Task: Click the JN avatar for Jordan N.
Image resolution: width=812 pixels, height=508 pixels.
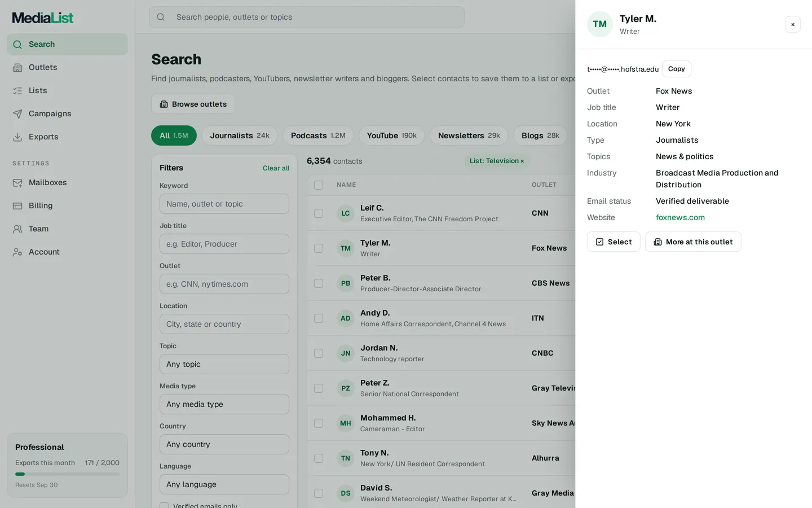Action: [345, 353]
